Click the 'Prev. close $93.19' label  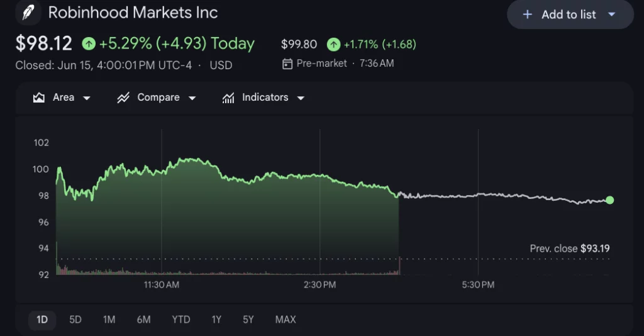click(x=570, y=249)
